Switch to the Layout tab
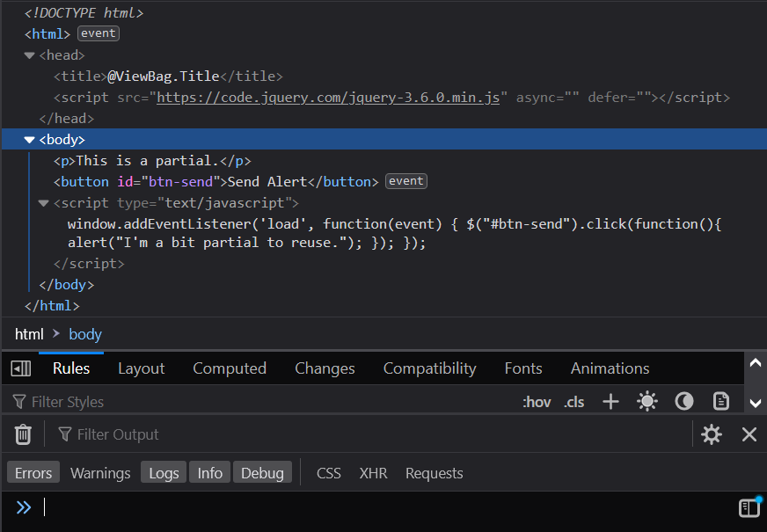 (142, 368)
